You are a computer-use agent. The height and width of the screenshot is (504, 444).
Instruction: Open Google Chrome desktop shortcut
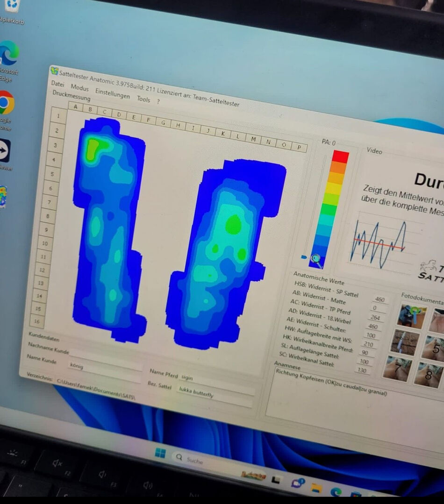[6, 103]
